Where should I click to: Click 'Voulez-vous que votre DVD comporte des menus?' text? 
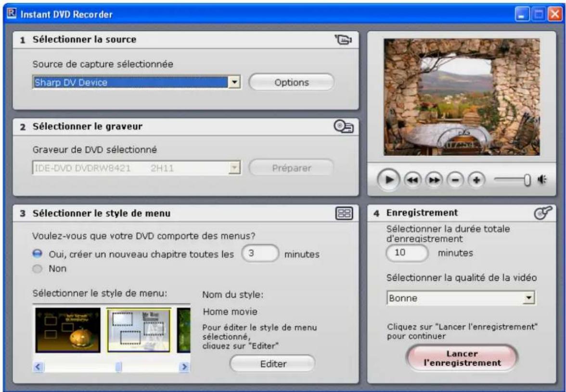point(143,236)
